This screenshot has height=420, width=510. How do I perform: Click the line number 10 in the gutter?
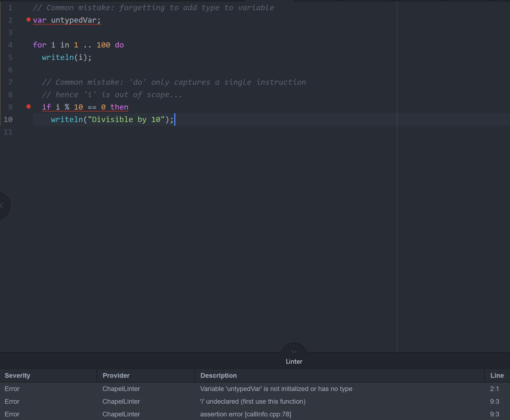coord(8,120)
